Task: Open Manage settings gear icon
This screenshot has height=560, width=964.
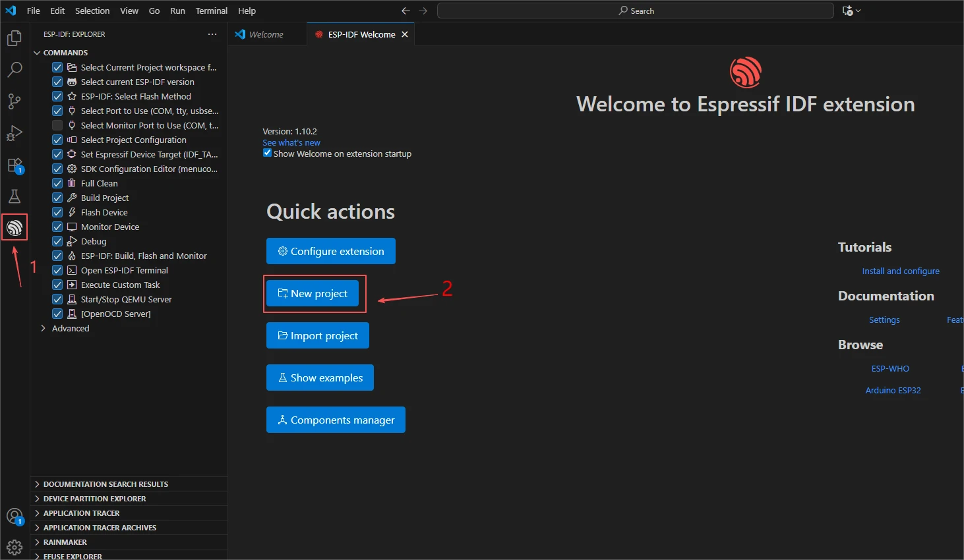Action: pos(15,547)
